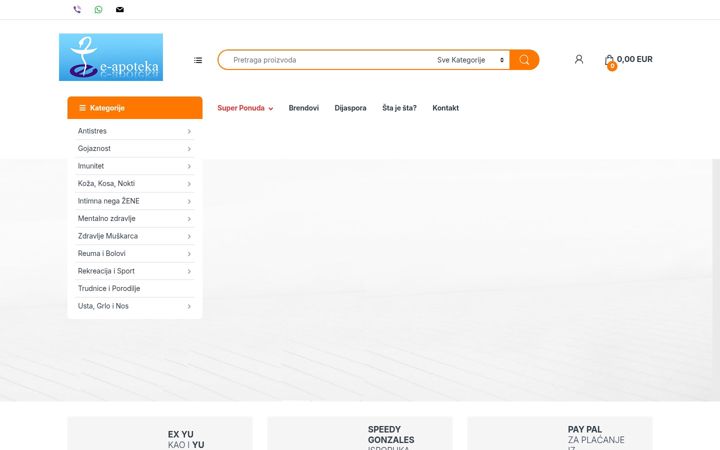Open the Intimna nega ŽENE category
Viewport: 720px width, 450px height.
(108, 201)
